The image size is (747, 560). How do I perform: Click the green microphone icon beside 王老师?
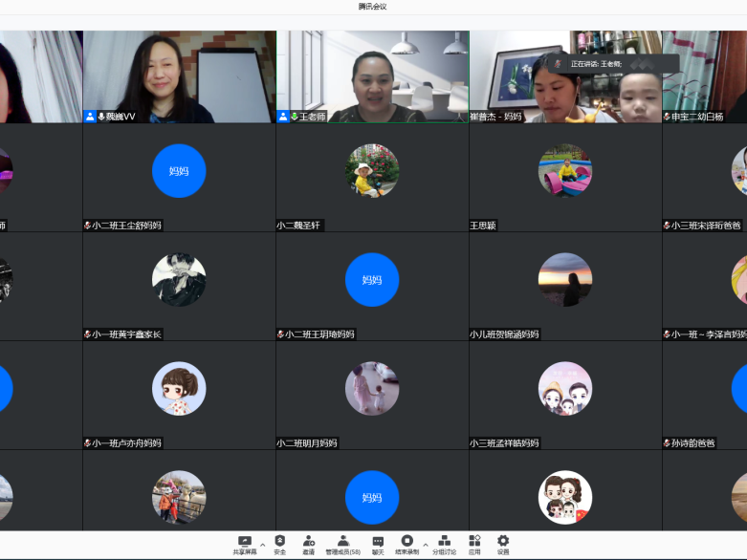295,116
